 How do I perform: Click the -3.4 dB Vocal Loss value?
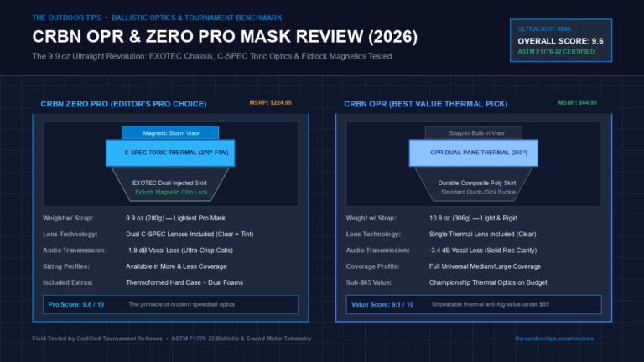tap(483, 250)
